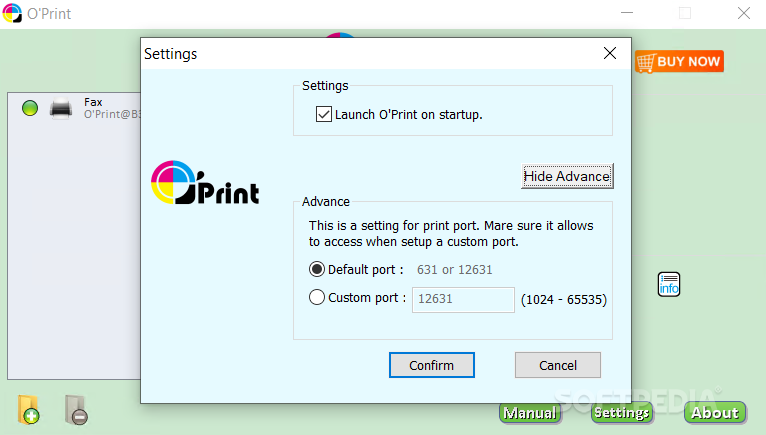Close the Settings dialog with X
Image resolution: width=766 pixels, height=435 pixels.
tap(610, 53)
